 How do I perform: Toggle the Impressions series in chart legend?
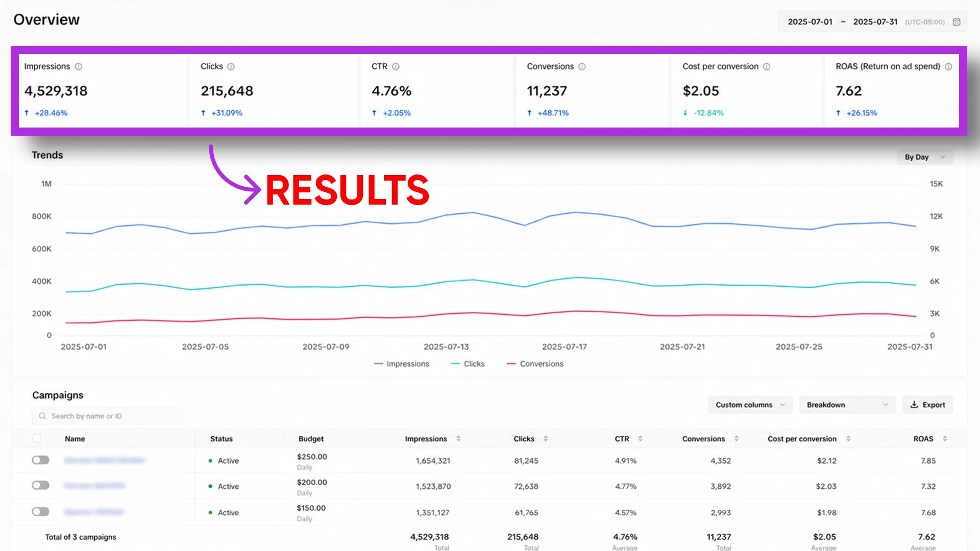click(402, 364)
